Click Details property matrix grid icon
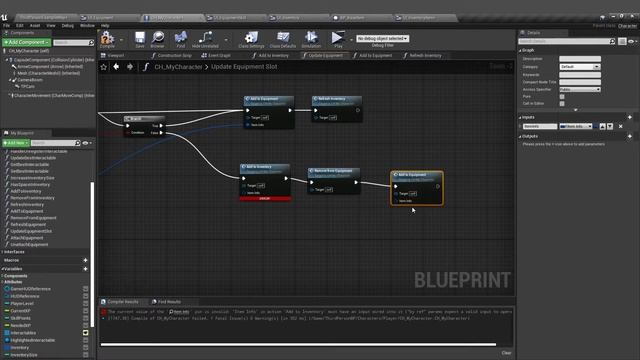Screen dimensions: 640x360 [x=622, y=41]
